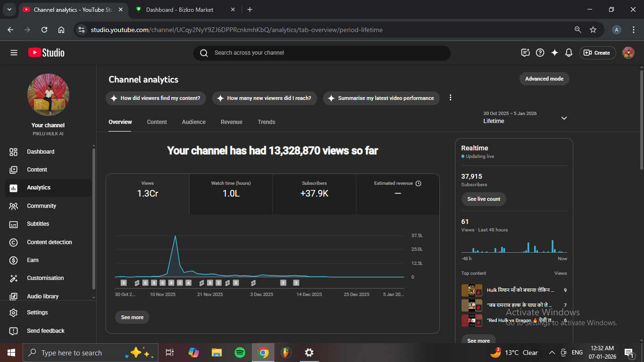644x362 pixels.
Task: Open the Hulk मिशन top content thumbnail
Action: [471, 290]
